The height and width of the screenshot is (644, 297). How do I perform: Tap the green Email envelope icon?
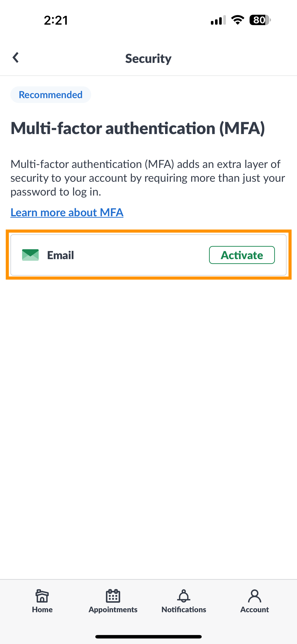click(x=30, y=255)
